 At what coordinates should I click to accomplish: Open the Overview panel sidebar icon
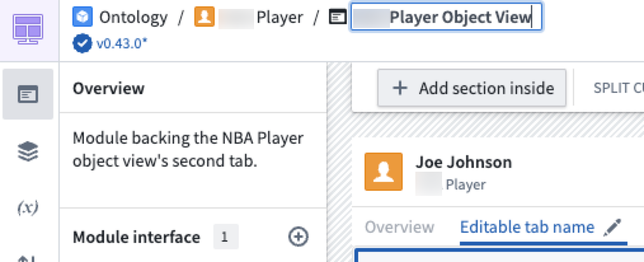coord(28,94)
